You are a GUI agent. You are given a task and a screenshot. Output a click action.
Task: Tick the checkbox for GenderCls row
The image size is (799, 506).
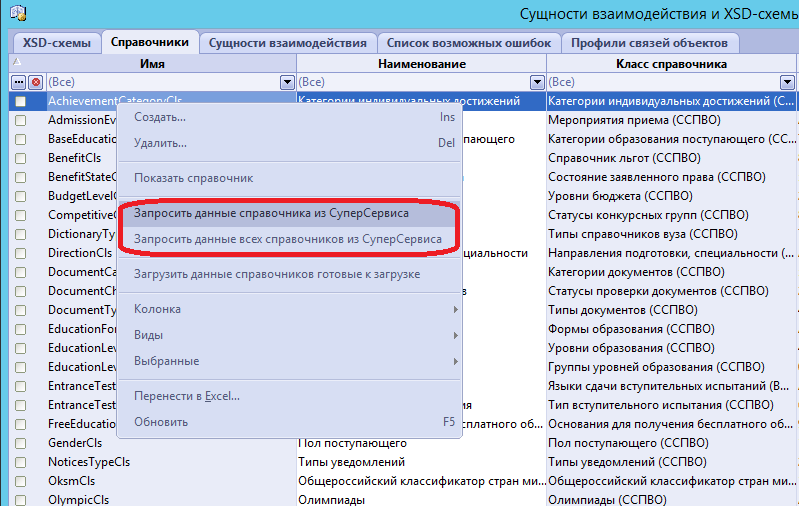(20, 443)
